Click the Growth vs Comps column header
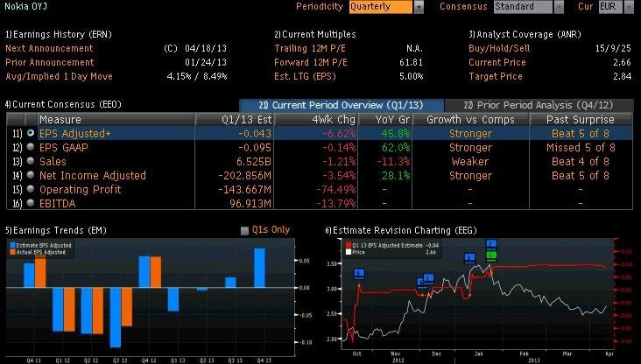The height and width of the screenshot is (364, 641). (471, 120)
